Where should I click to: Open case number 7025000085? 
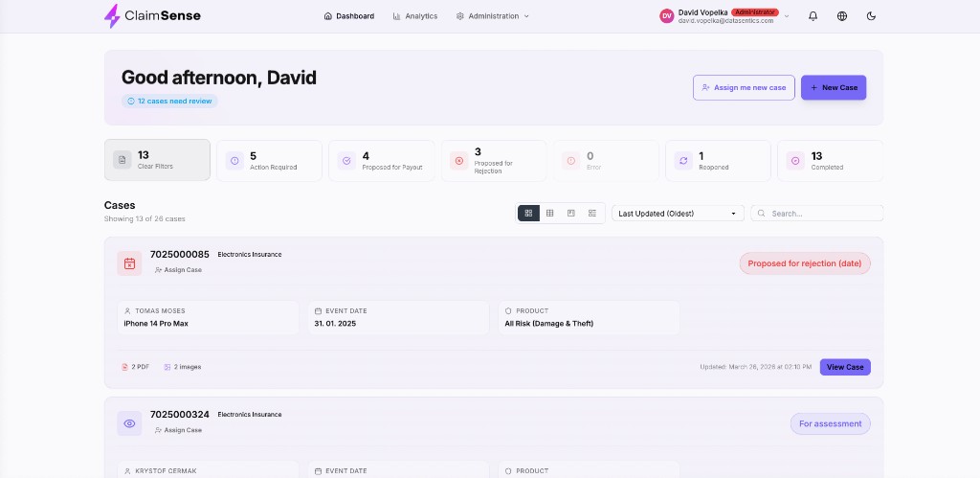pos(179,255)
